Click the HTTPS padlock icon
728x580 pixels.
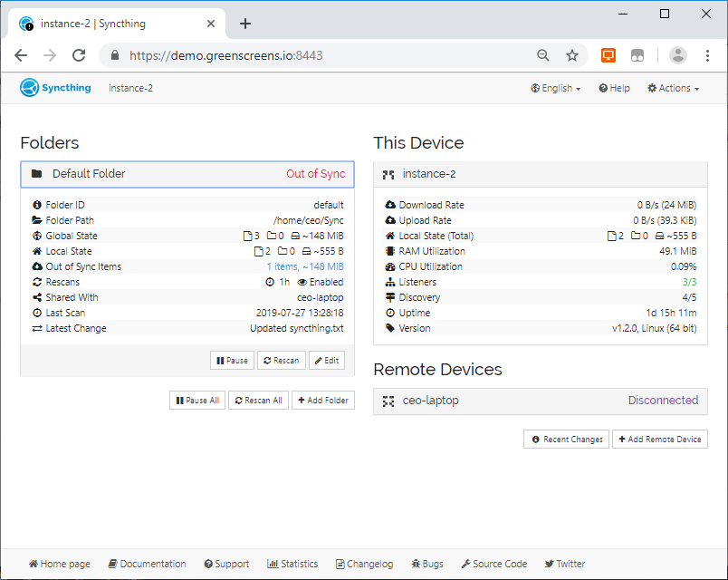[115, 55]
